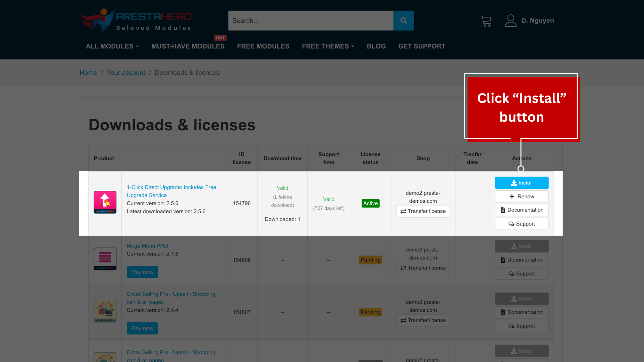Click the user account avatar icon
644x362 pixels.
tap(511, 21)
